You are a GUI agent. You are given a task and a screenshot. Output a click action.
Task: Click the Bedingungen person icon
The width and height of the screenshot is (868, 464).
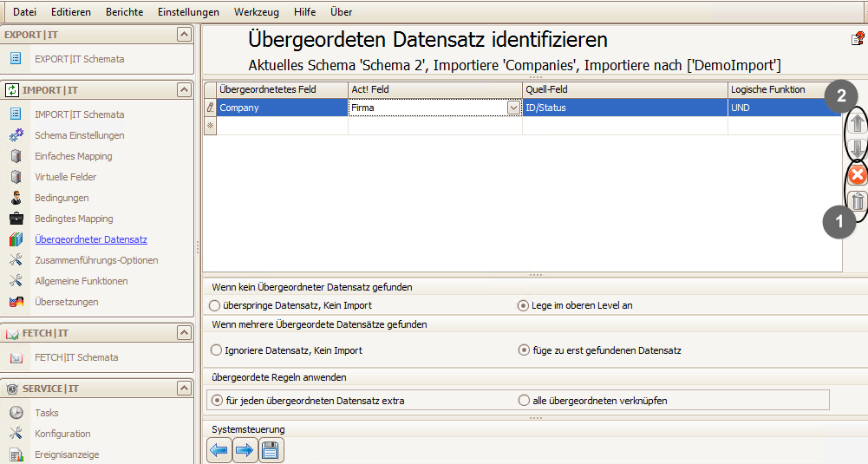pyautogui.click(x=16, y=198)
